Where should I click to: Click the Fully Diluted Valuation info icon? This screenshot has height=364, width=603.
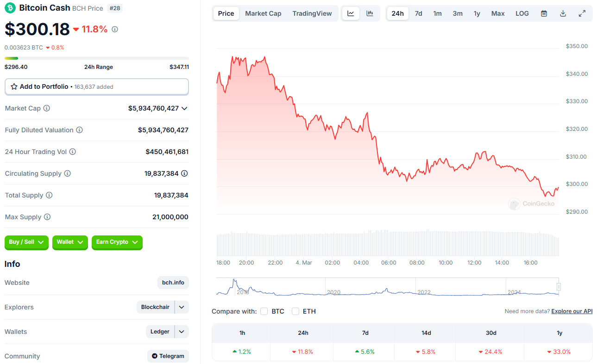click(79, 130)
